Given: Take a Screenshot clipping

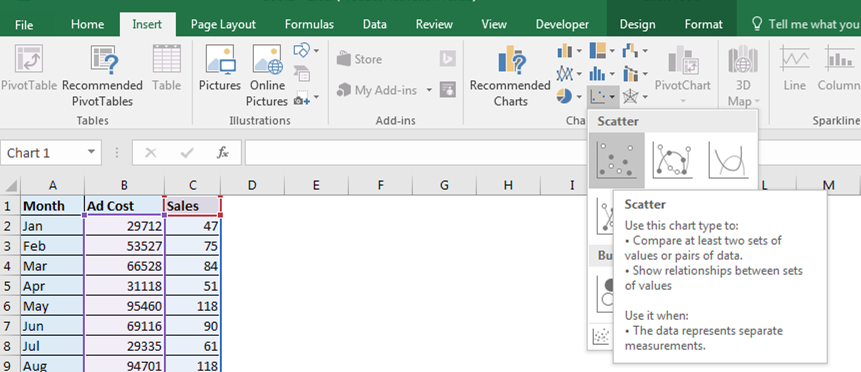Looking at the screenshot, I should tap(301, 99).
